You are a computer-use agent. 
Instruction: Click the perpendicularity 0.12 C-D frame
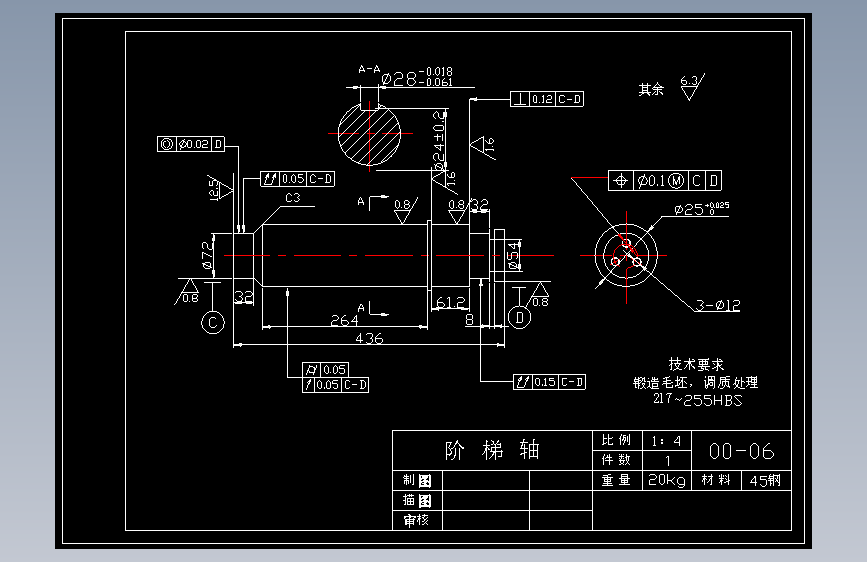[x=547, y=99]
